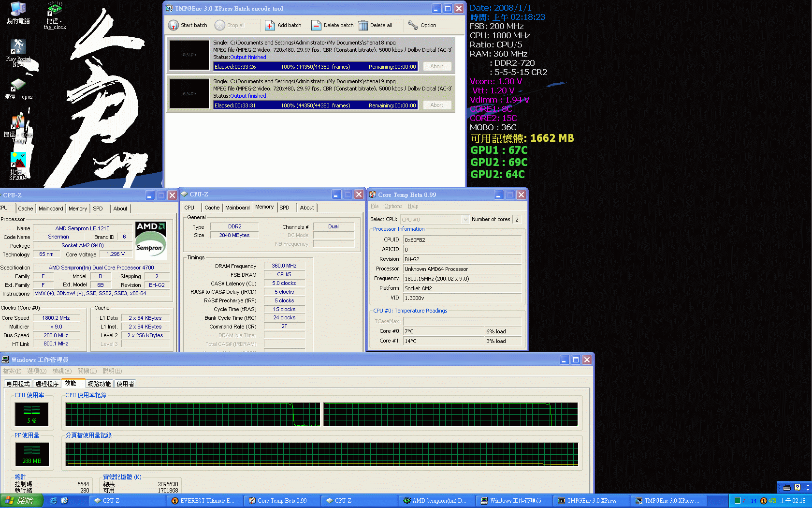Click the shana19.mpg encoding progress bar
Screen dimensions: 812x508
tap(315, 105)
